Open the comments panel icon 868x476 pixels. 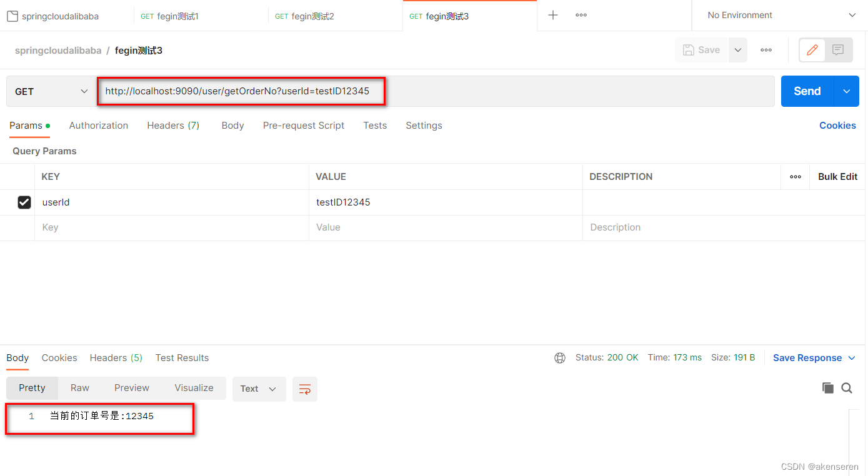(x=838, y=50)
